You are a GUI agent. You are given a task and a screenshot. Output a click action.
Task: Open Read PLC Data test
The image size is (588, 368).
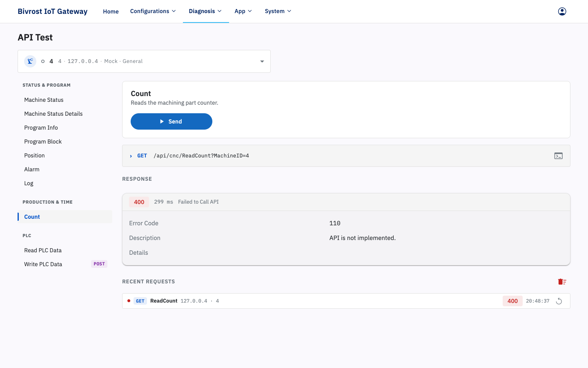click(43, 250)
